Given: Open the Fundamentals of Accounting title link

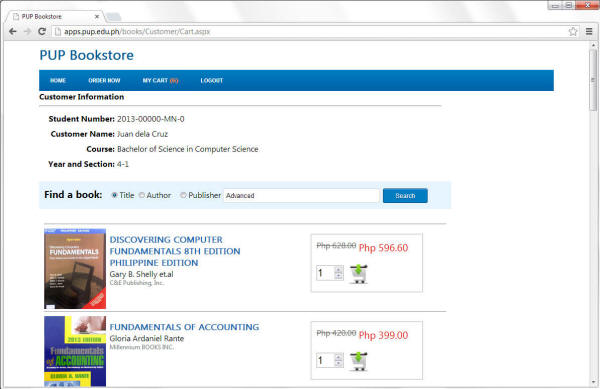Looking at the screenshot, I should 184,327.
